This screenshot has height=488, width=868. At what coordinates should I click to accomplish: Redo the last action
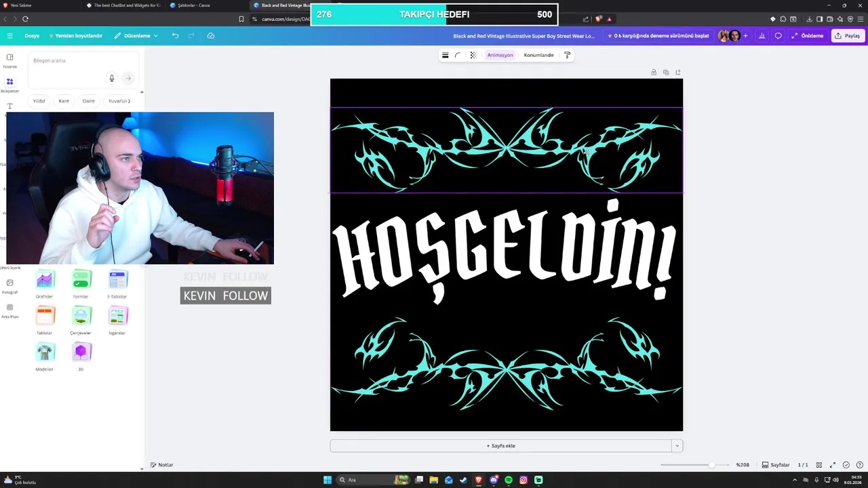[191, 36]
